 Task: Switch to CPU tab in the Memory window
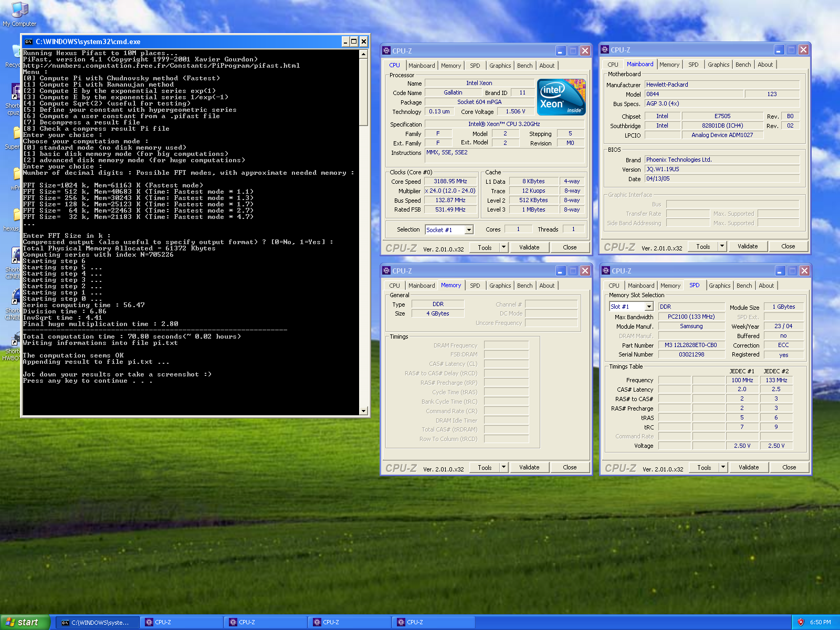(394, 286)
